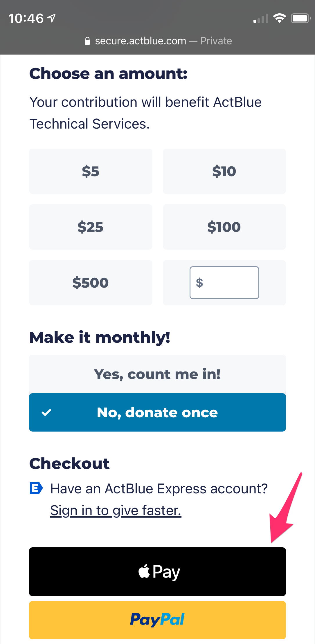
Task: Select the "No, donate once" option
Action: click(157, 412)
